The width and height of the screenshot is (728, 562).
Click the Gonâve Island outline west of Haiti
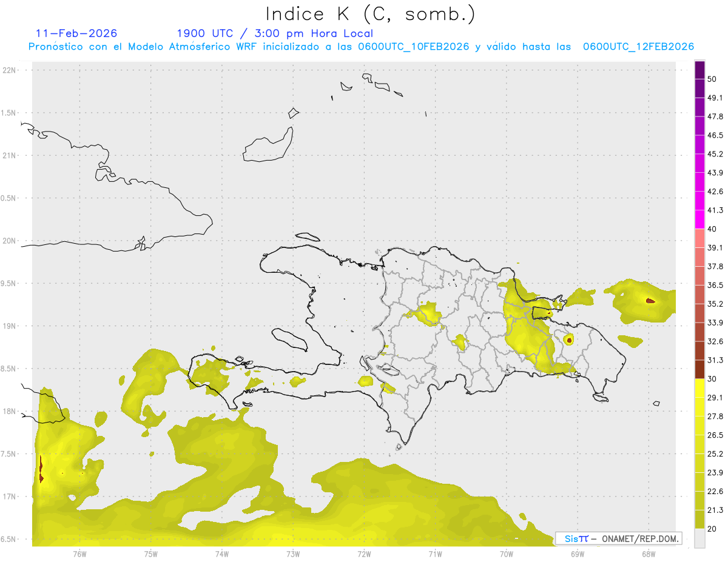coord(288,340)
